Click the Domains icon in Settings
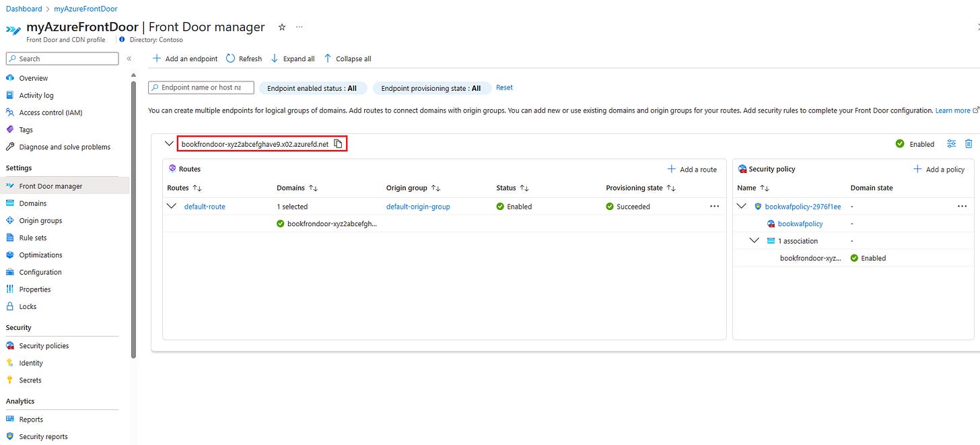Image resolution: width=980 pixels, height=445 pixels. tap(10, 203)
